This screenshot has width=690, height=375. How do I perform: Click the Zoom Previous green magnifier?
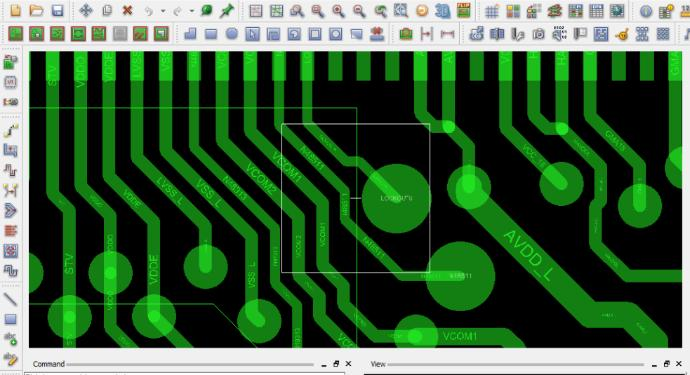(x=380, y=11)
